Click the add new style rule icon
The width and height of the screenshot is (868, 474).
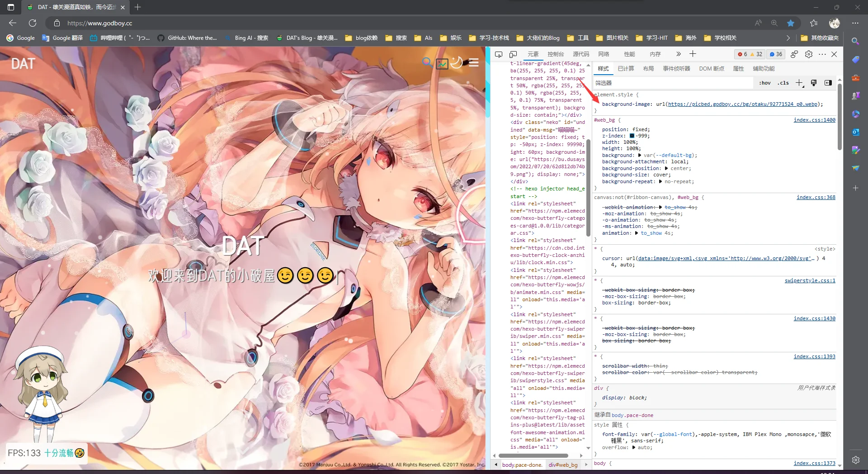coord(799,83)
